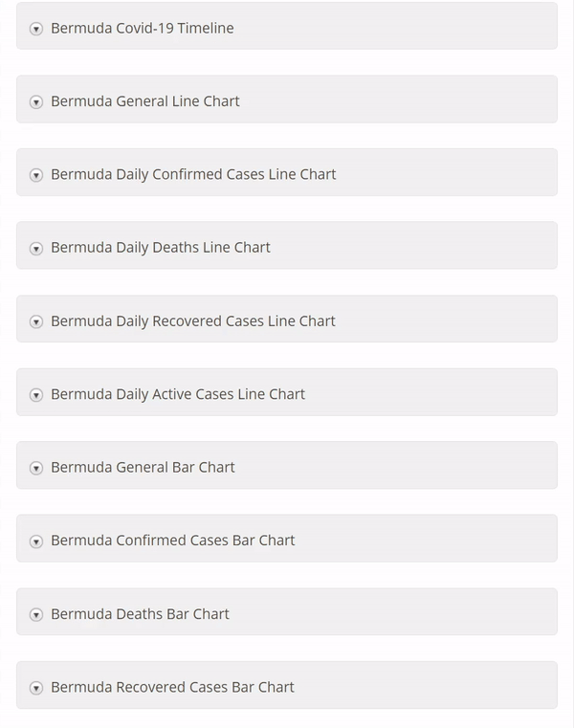
Task: Click the arrow icon beside Daily Deaths Line Chart
Action: [x=36, y=249]
